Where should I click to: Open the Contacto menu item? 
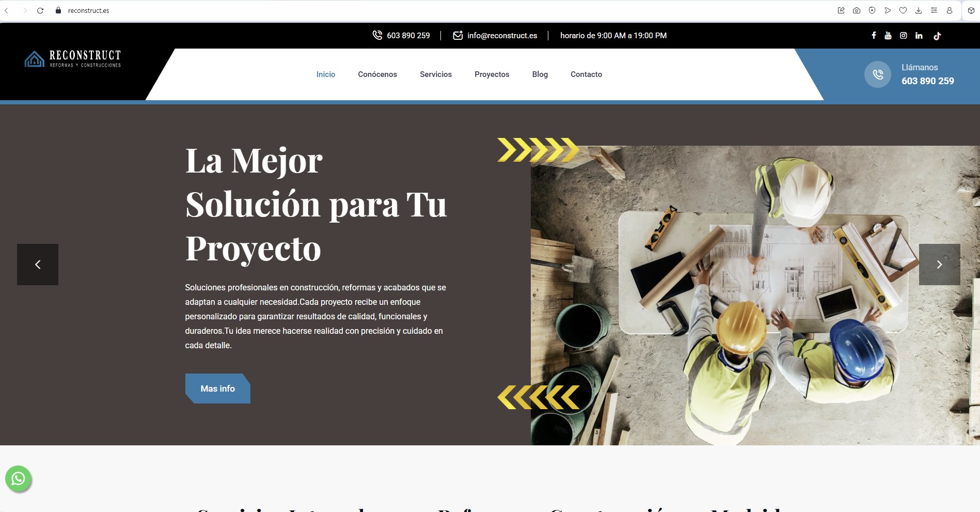tap(587, 74)
